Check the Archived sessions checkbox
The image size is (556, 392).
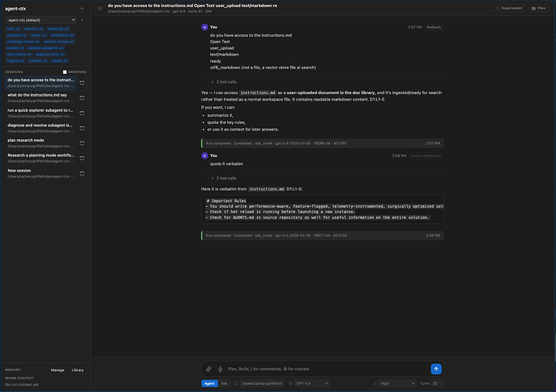(x=64, y=72)
